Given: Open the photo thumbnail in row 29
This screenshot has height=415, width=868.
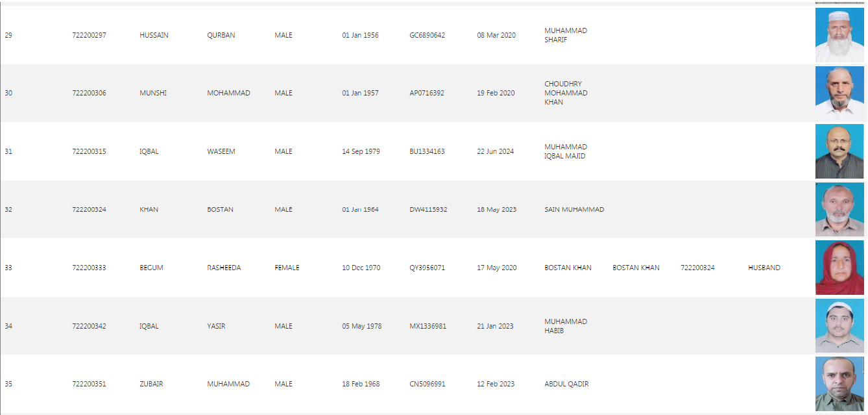Looking at the screenshot, I should [x=839, y=35].
